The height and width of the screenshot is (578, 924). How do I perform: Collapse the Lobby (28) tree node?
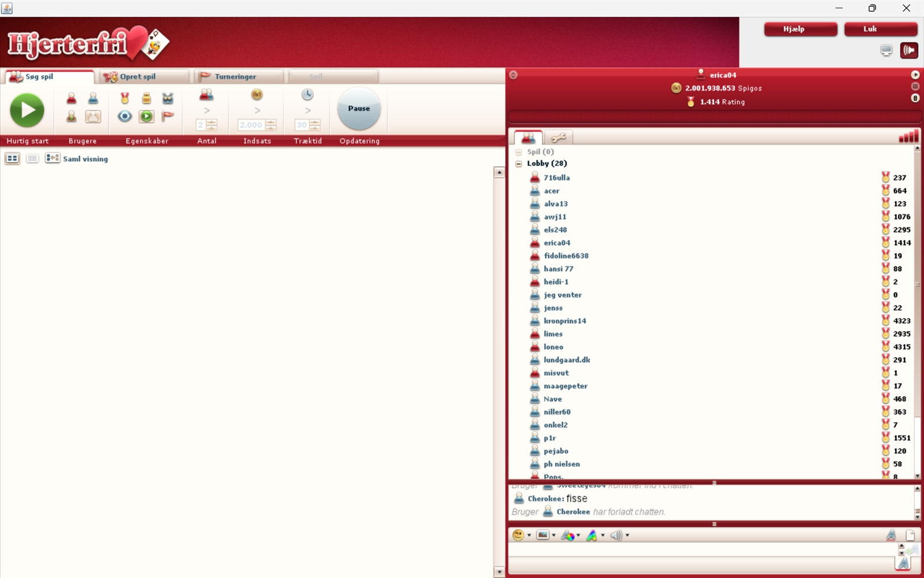point(519,164)
